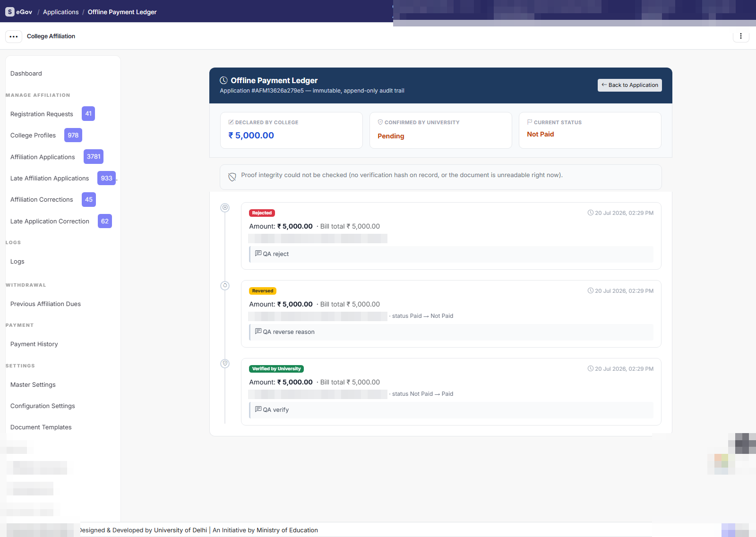Click the red Rejected status badge
756x537 pixels.
(x=262, y=213)
